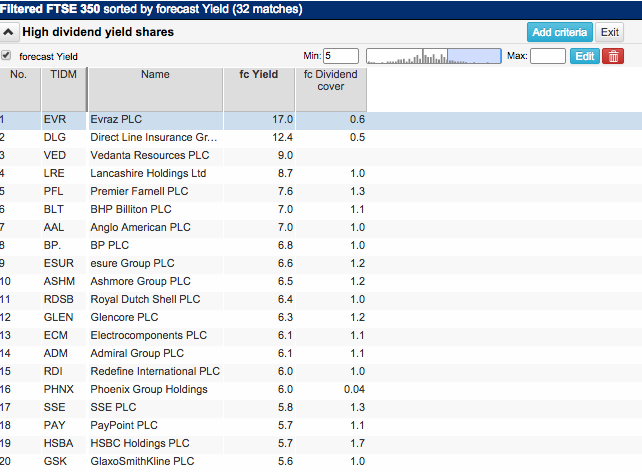This screenshot has width=642, height=472.
Task: Select BHP Billiton PLC name
Action: (x=131, y=210)
